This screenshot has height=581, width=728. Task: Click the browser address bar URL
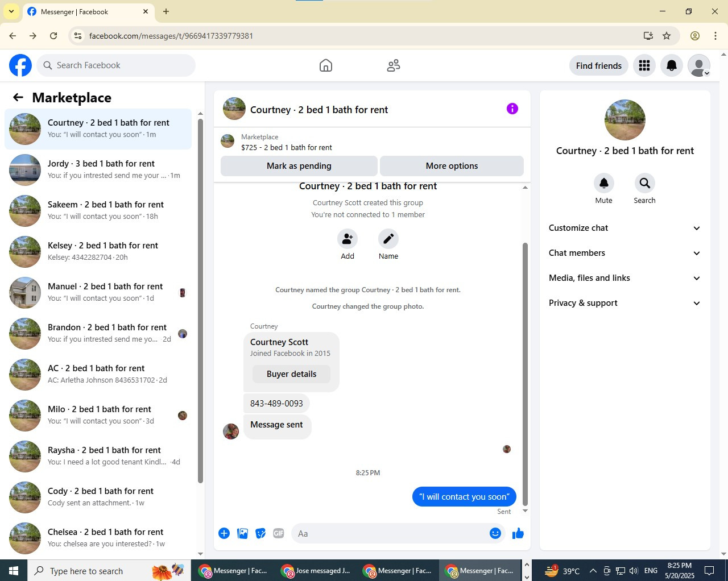click(x=171, y=36)
